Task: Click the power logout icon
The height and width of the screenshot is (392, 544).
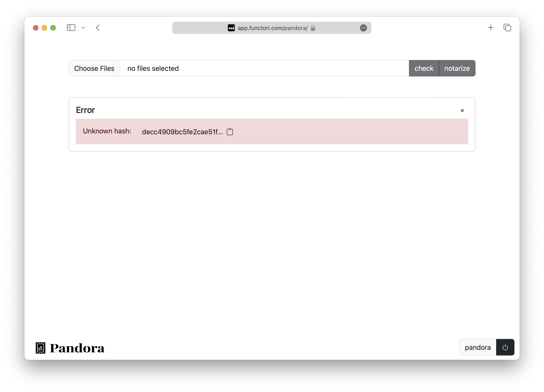Action: tap(505, 347)
